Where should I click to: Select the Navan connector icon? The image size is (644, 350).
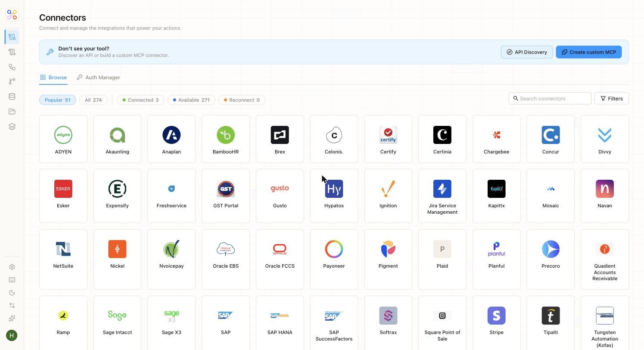click(x=605, y=189)
